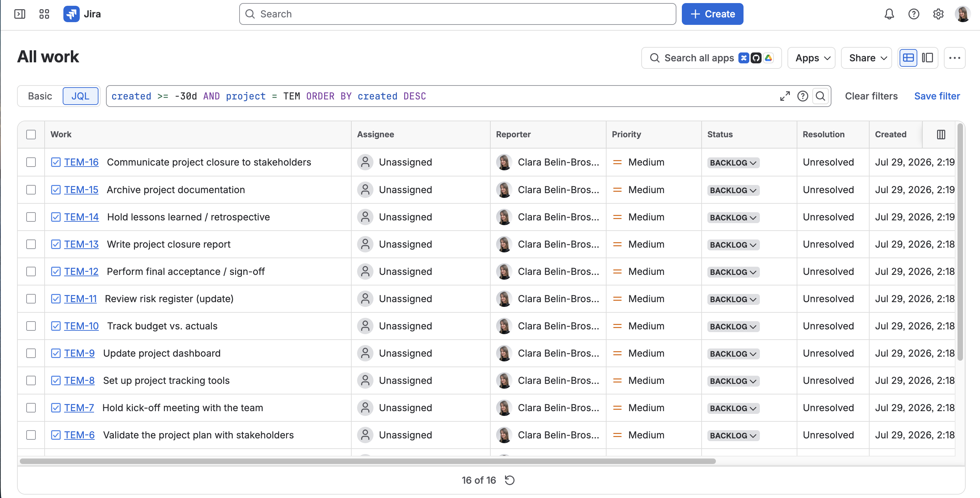Open the column configuration icon

point(941,134)
